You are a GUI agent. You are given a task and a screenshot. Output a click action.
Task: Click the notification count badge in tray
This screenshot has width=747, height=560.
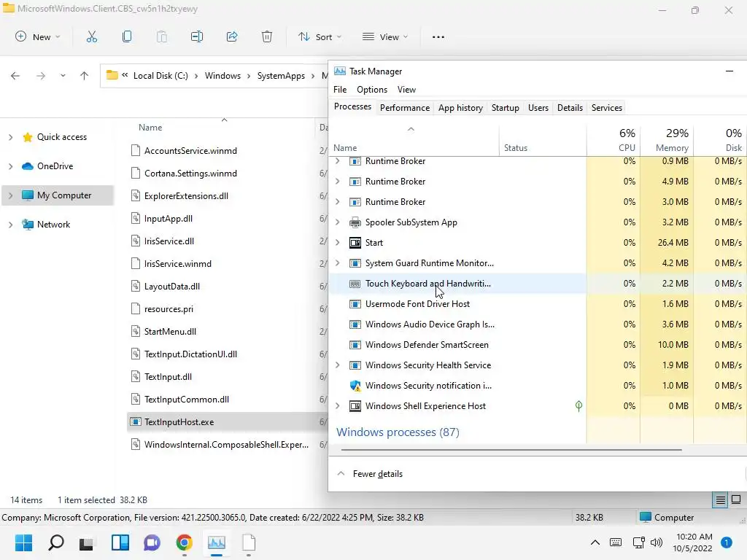[x=727, y=542]
